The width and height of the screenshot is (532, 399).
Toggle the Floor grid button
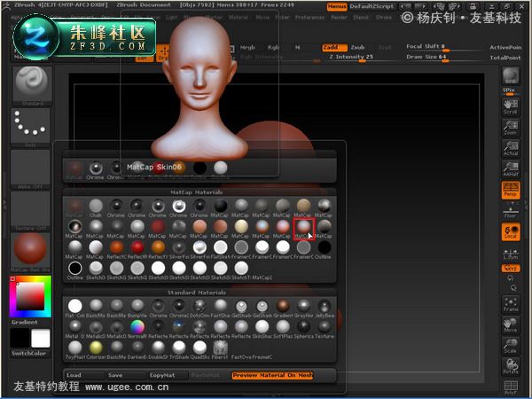click(x=511, y=211)
